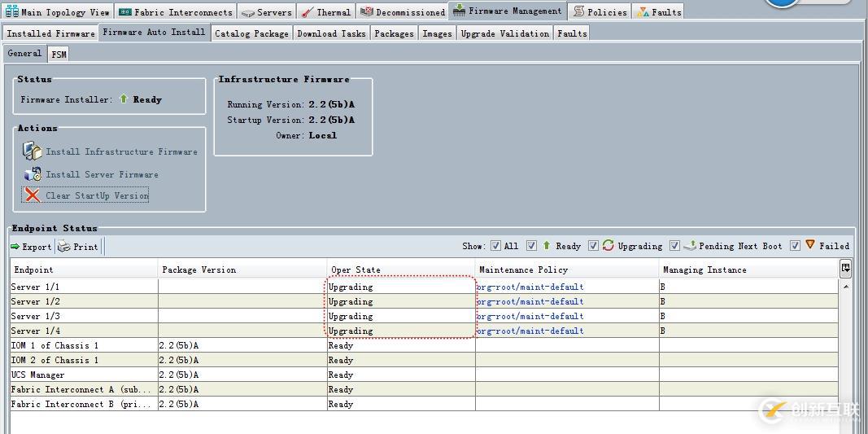Click package version of IOM 1

point(179,345)
